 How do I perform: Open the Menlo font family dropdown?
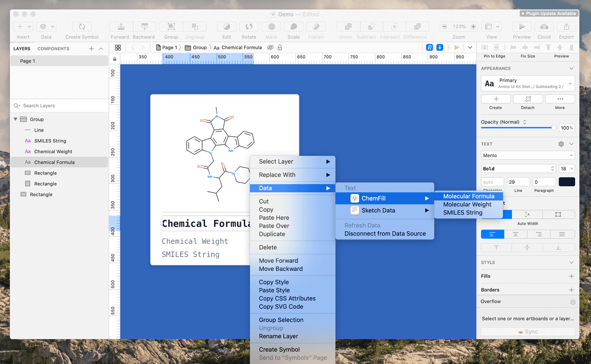(527, 155)
